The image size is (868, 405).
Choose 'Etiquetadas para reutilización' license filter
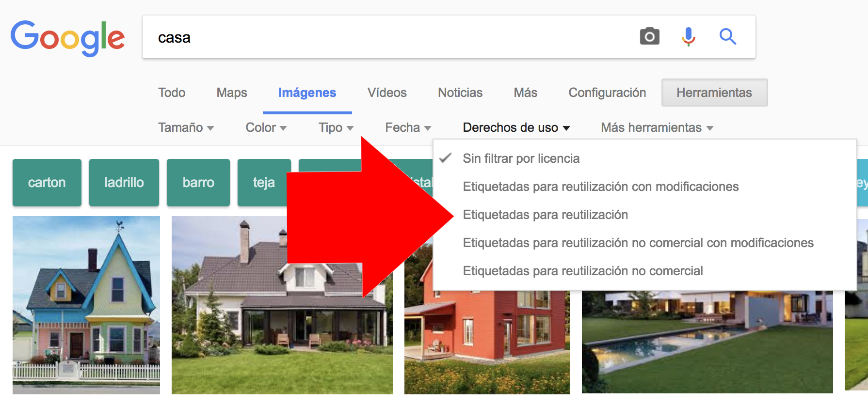545,215
